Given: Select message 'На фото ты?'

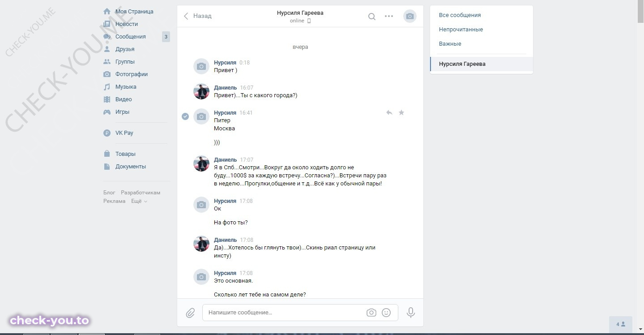Looking at the screenshot, I should pyautogui.click(x=230, y=223).
